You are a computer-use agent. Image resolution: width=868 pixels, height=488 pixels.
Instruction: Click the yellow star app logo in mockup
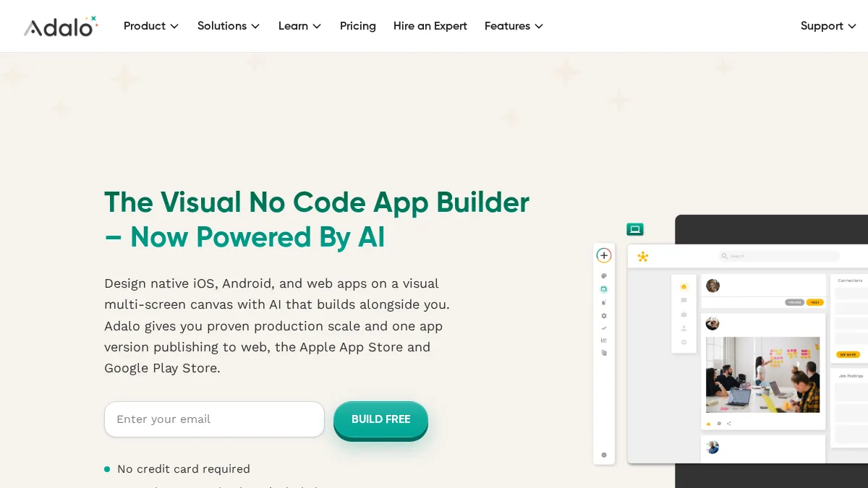click(x=642, y=257)
